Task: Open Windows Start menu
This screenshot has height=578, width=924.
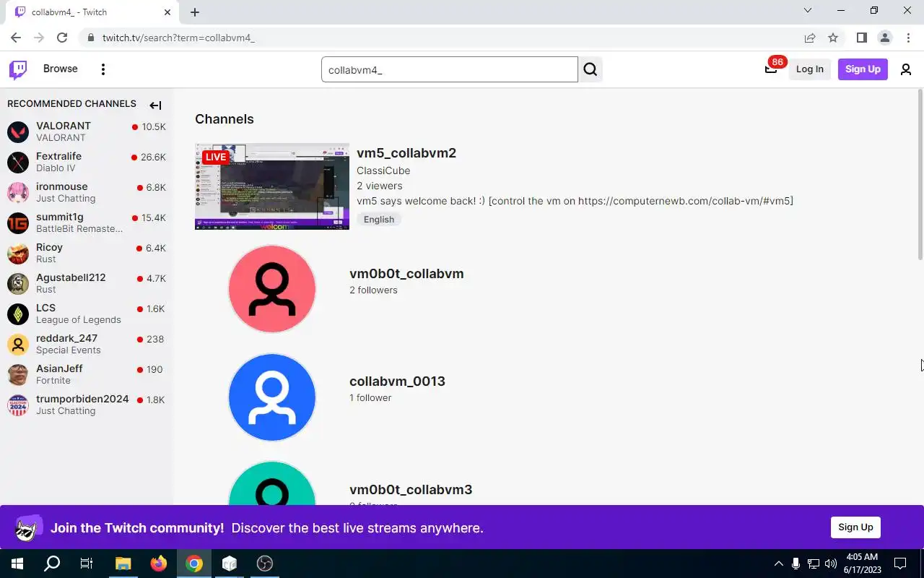Action: [x=17, y=564]
